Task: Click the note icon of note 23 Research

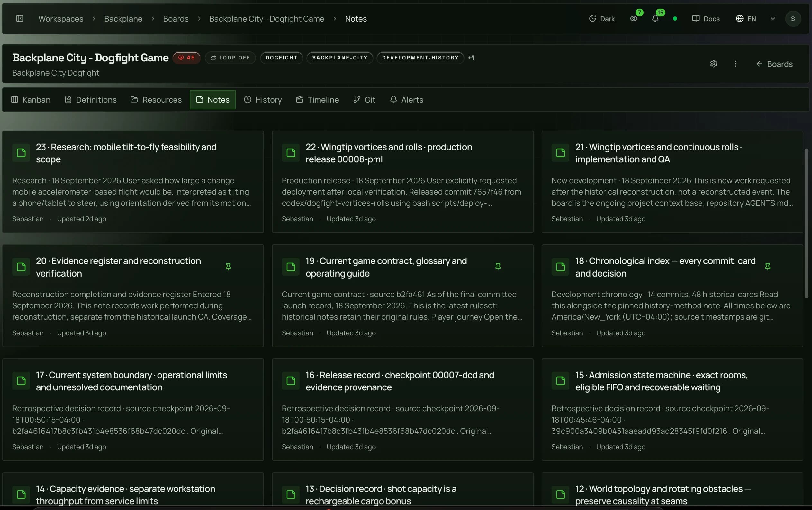Action: tap(21, 153)
